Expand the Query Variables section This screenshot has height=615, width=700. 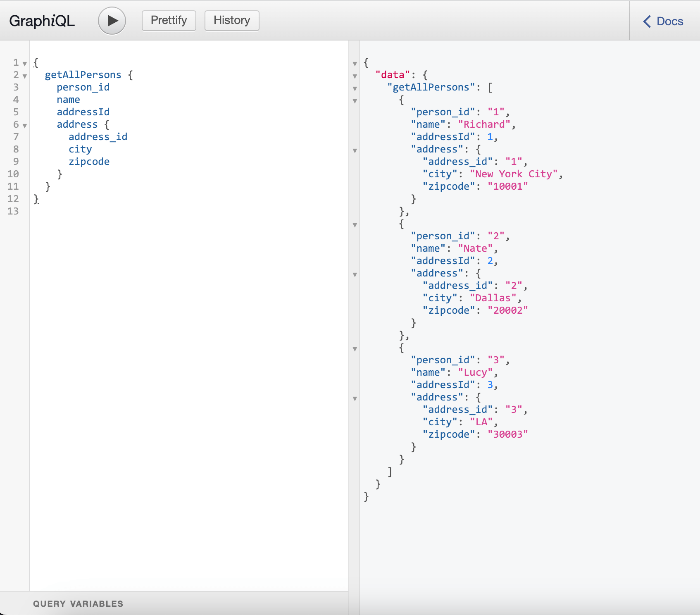79,603
